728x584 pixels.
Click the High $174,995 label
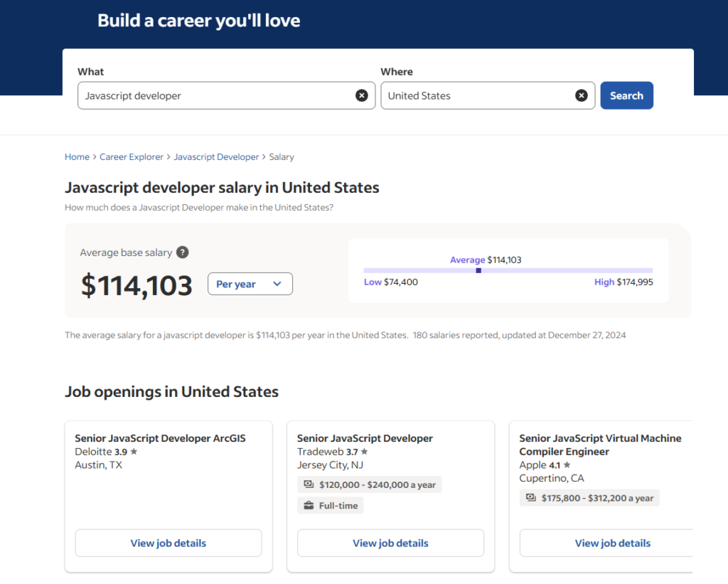point(623,282)
